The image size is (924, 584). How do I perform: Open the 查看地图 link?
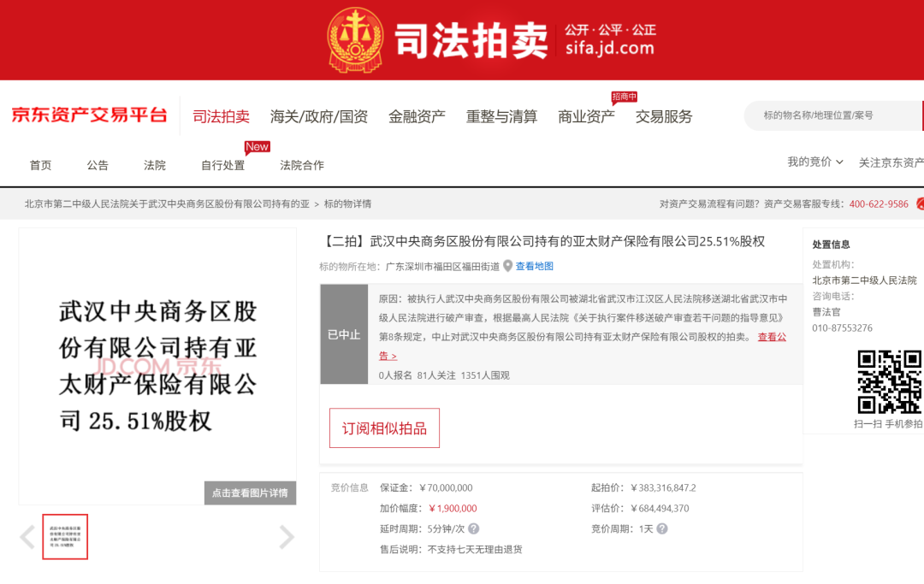click(x=534, y=266)
